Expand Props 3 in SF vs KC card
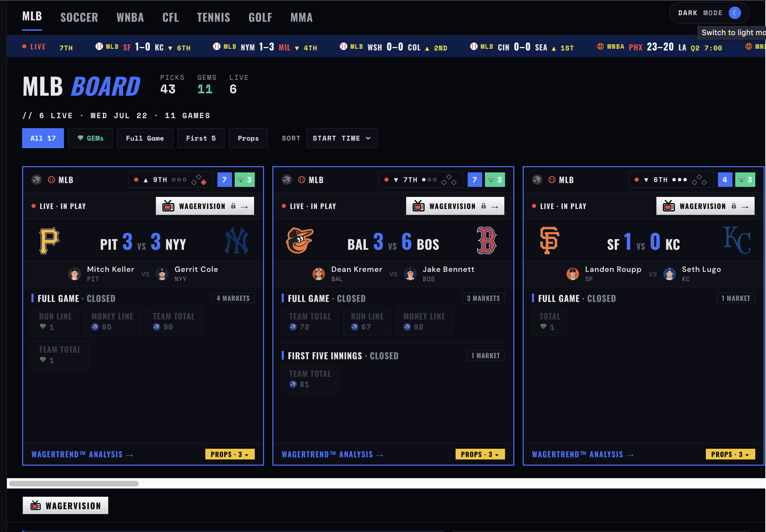The width and height of the screenshot is (766, 532). (x=730, y=454)
